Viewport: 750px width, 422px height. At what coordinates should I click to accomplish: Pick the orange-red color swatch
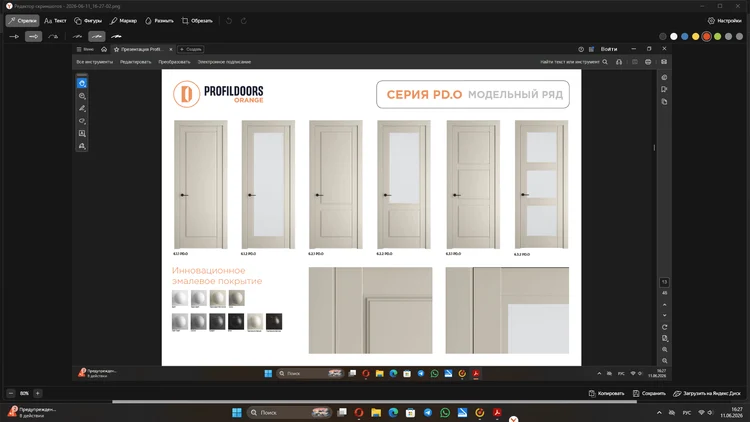pyautogui.click(x=706, y=36)
